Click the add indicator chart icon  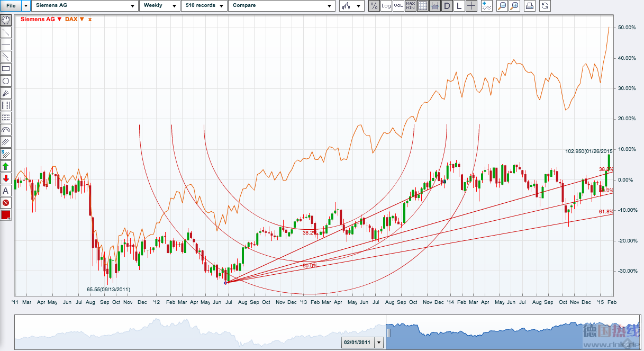click(x=487, y=6)
